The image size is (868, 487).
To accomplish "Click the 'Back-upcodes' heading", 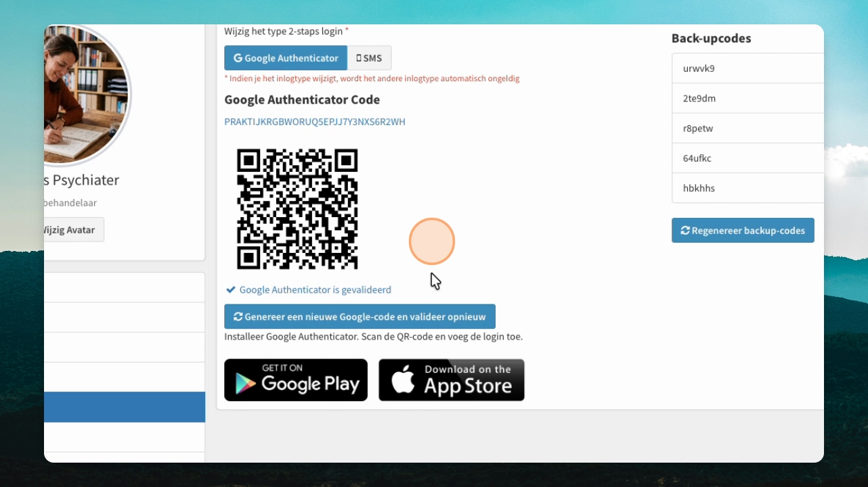I will tap(711, 39).
